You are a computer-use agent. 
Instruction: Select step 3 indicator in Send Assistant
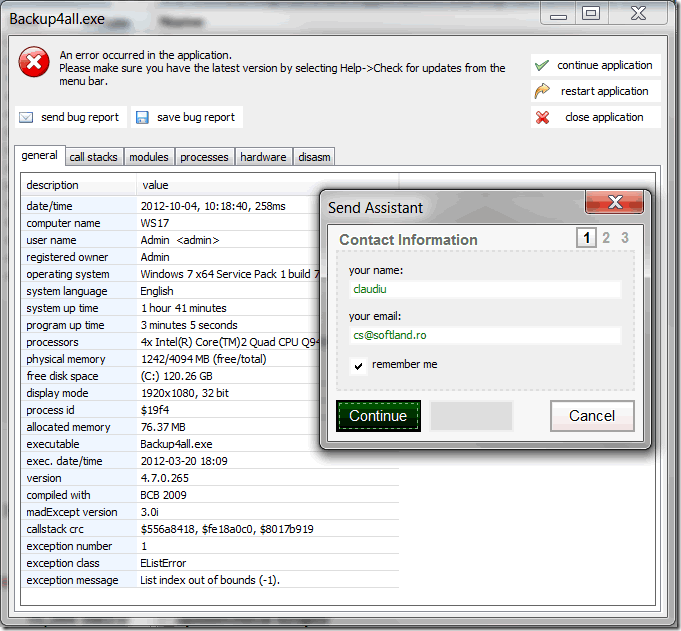625,238
